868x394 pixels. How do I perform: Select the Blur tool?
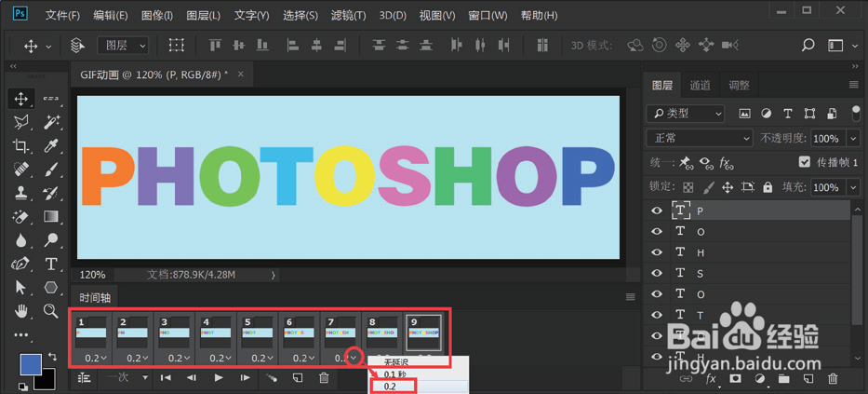pyautogui.click(x=21, y=240)
